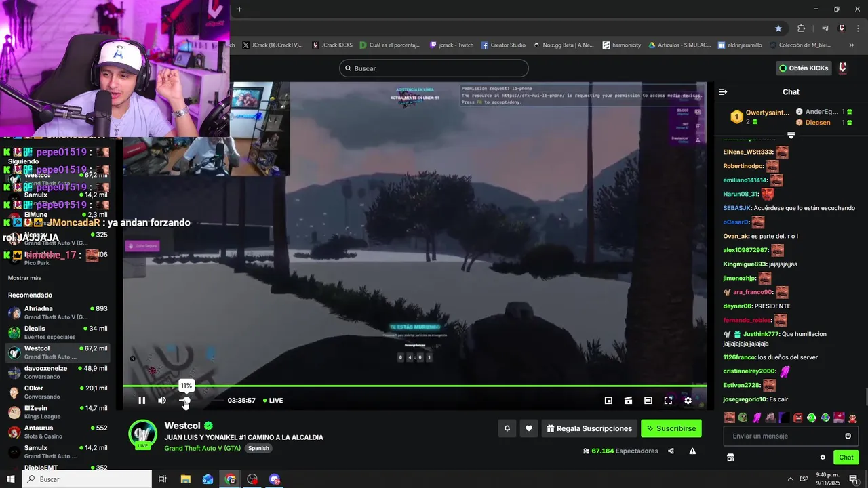Open Windows notification center icon
The height and width of the screenshot is (488, 868).
coord(854,479)
